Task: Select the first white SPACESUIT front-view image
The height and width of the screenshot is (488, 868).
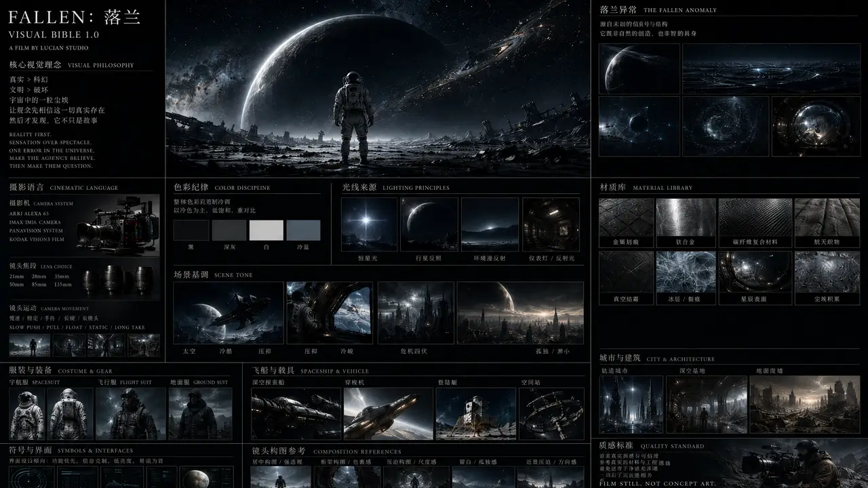Action: 27,413
